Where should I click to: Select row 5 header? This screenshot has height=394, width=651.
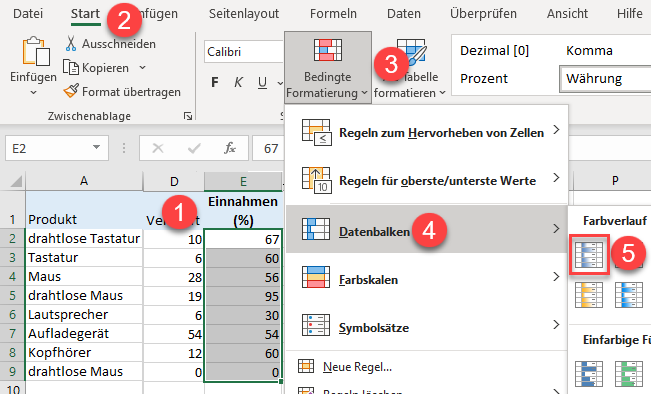click(12, 295)
